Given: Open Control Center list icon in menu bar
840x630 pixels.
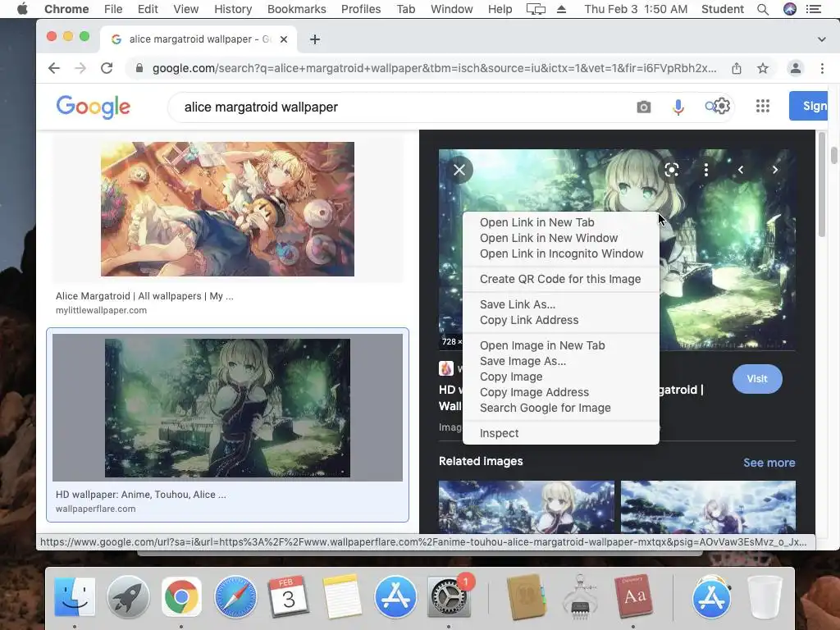Looking at the screenshot, I should (813, 9).
